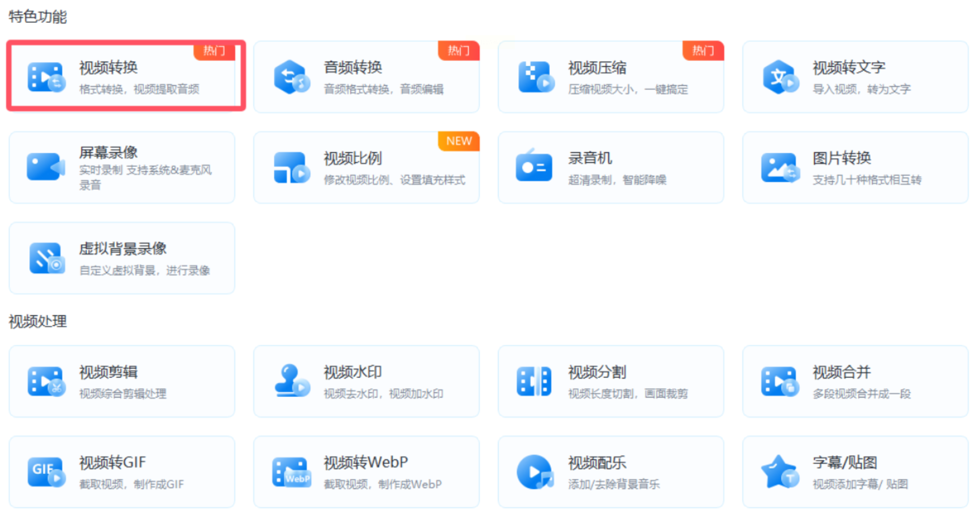
Task: Open the 视频水印 stamp watermark icon
Action: tap(291, 381)
